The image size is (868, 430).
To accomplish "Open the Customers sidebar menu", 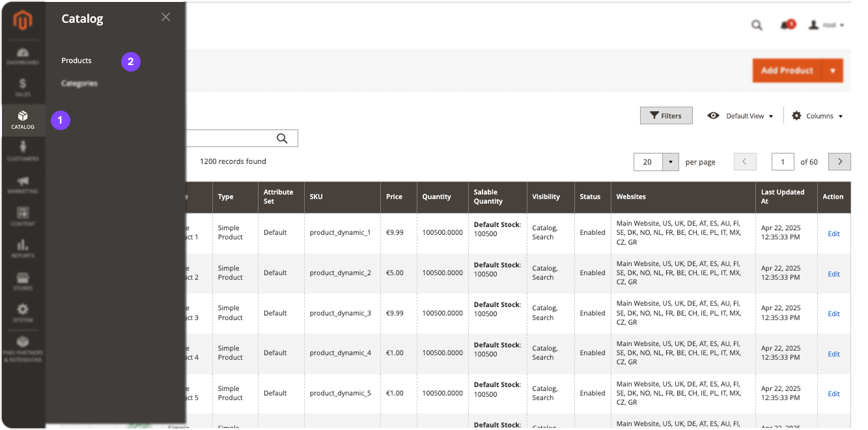I will [x=23, y=152].
